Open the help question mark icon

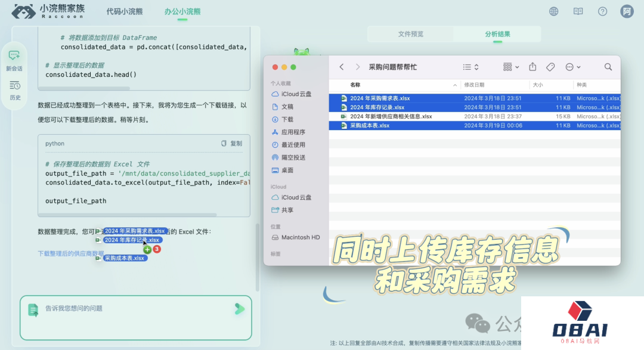pos(602,11)
